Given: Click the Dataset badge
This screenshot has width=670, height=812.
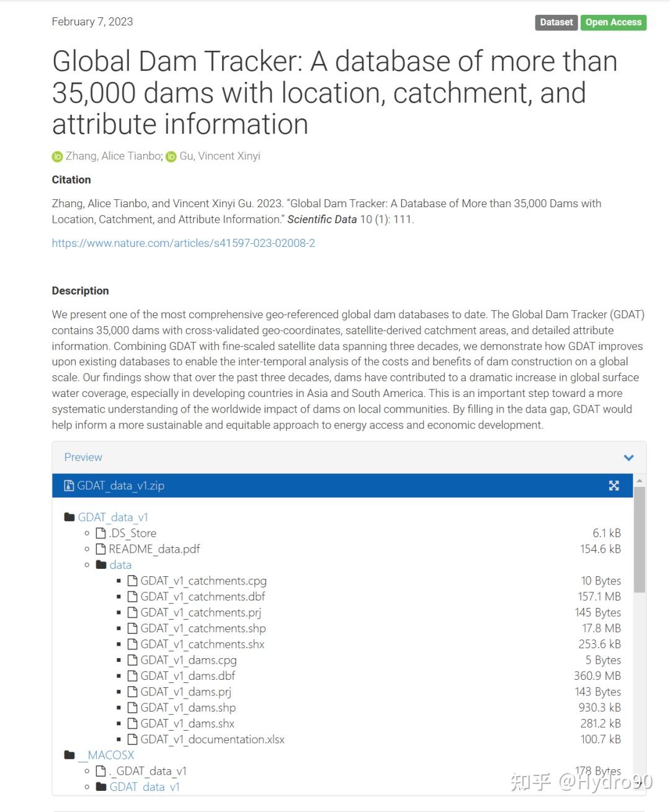Looking at the screenshot, I should point(556,22).
